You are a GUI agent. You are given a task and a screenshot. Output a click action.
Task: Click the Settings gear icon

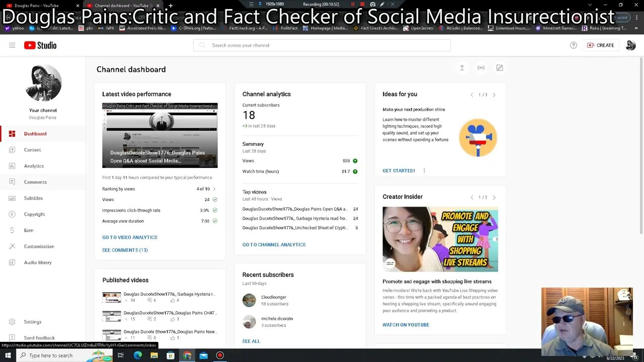[12, 322]
